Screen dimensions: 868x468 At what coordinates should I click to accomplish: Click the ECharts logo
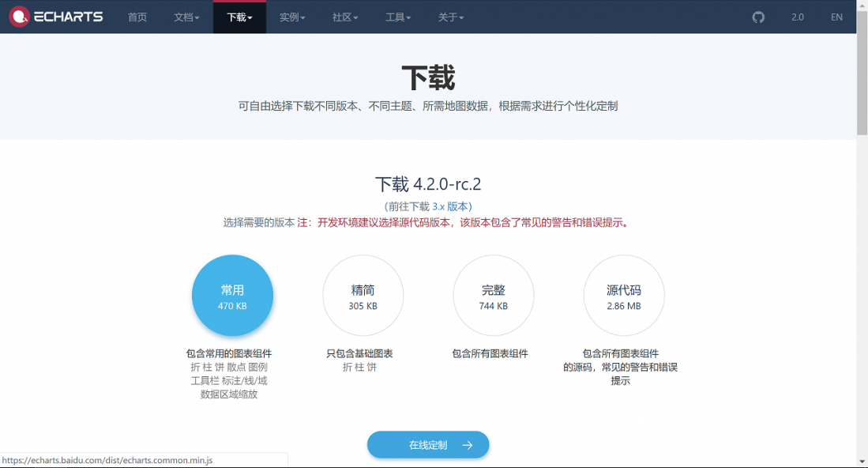click(x=56, y=17)
